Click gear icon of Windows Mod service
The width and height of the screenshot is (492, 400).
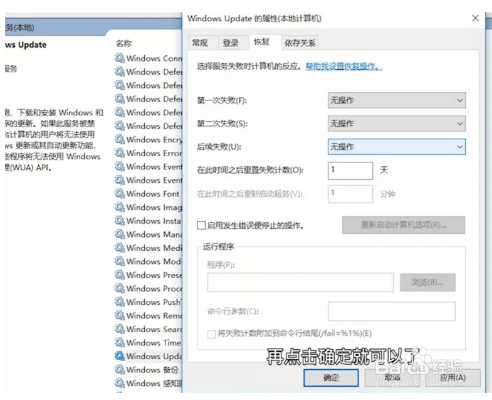[120, 261]
